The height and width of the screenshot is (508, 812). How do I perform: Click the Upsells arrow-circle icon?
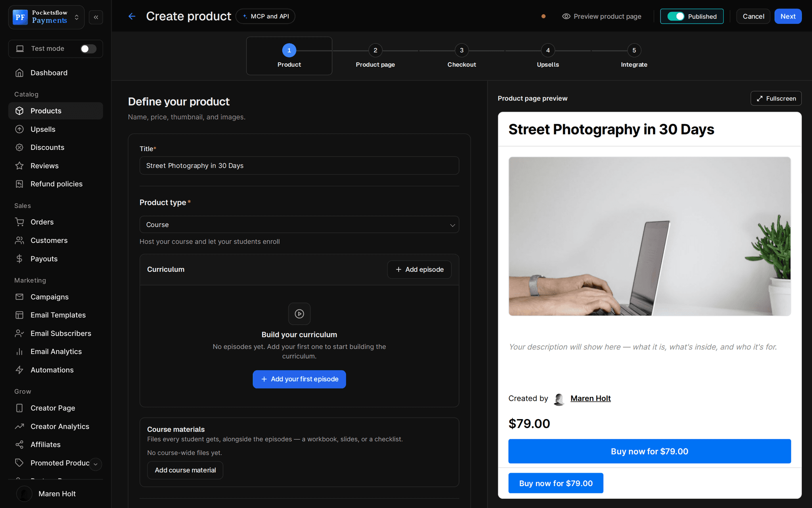click(x=19, y=129)
